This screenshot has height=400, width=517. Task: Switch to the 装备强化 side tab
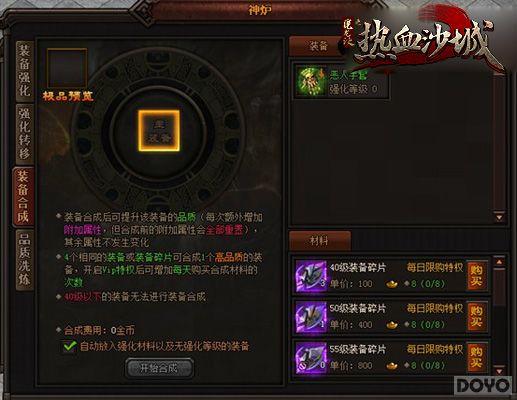[24, 71]
